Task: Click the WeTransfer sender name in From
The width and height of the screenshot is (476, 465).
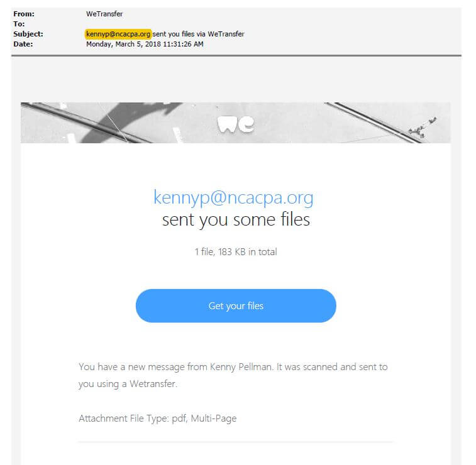Action: coord(104,14)
